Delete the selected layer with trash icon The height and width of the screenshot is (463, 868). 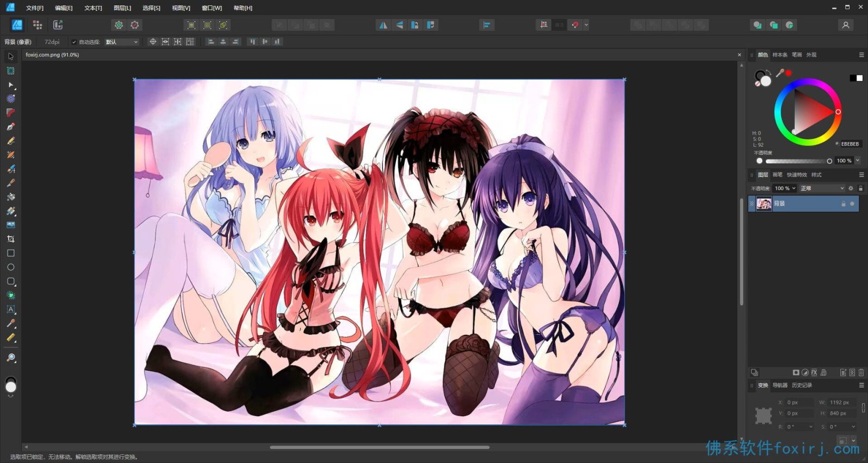(x=861, y=372)
